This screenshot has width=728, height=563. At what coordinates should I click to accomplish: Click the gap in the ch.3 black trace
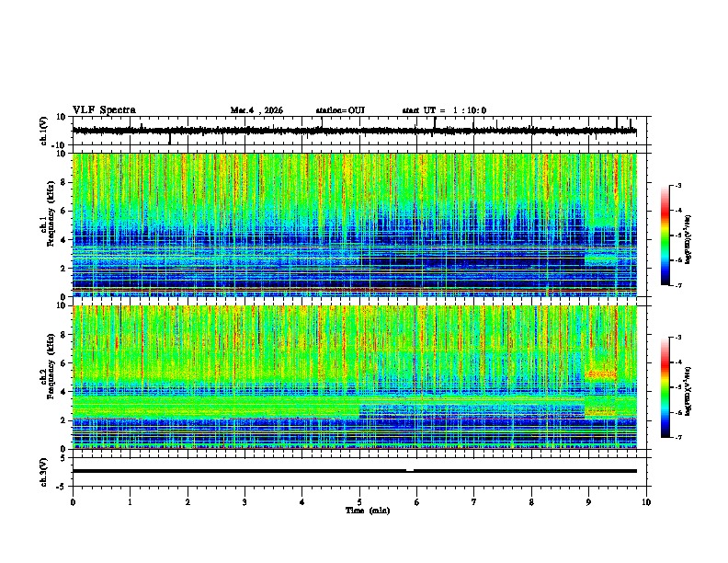[x=410, y=470]
